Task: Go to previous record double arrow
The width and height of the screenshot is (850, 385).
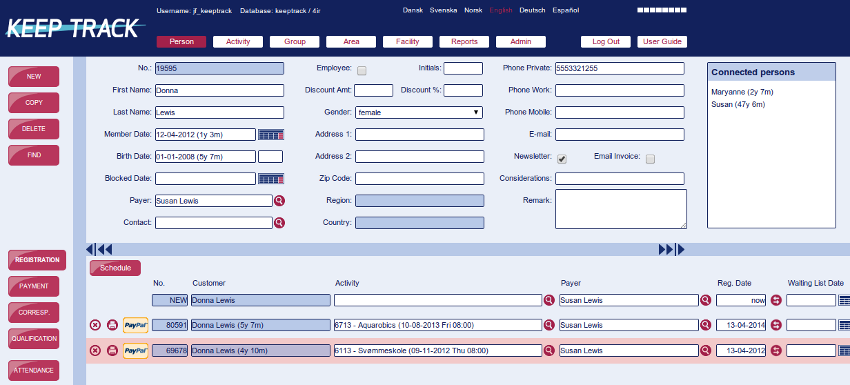Action: [105, 249]
